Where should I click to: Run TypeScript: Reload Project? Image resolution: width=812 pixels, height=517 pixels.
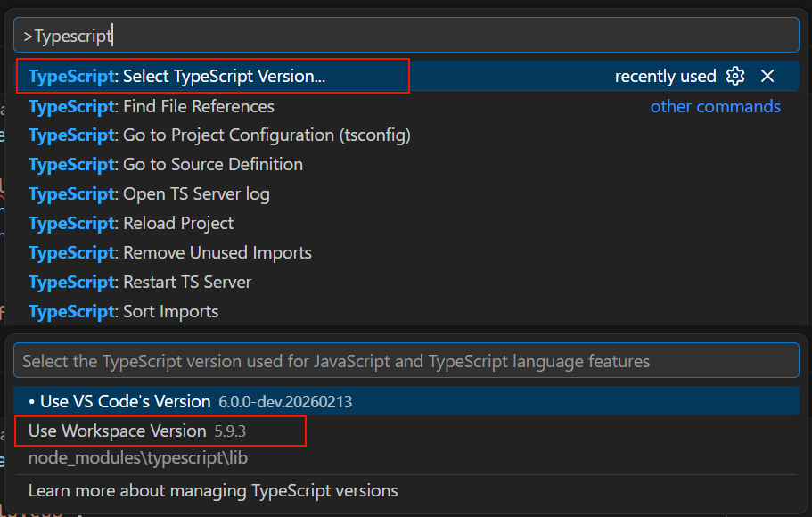131,224
